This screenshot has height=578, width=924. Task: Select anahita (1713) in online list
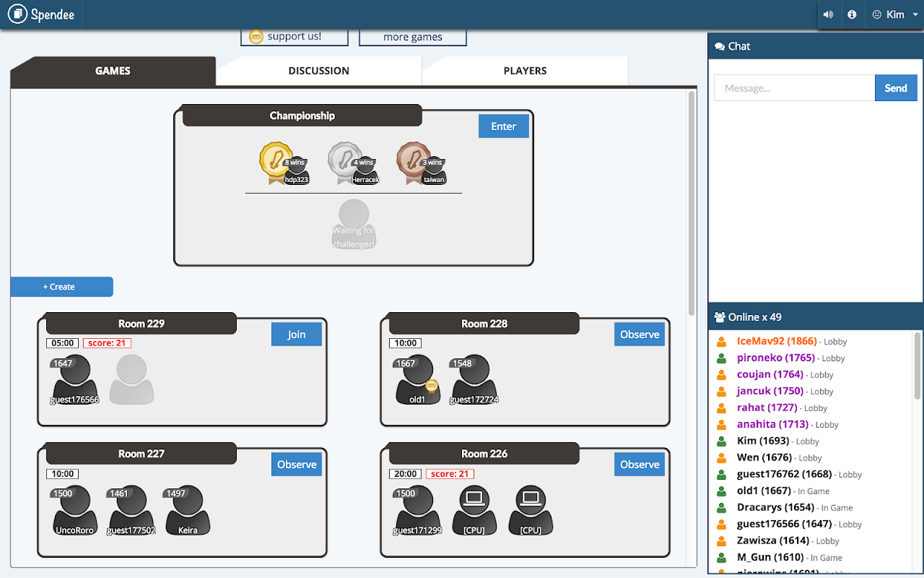pyautogui.click(x=772, y=424)
